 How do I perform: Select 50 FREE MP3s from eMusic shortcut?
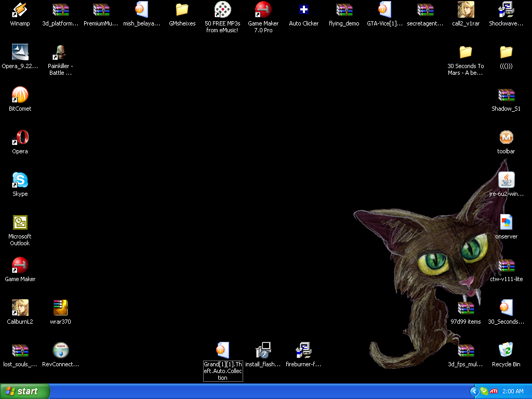(222, 10)
